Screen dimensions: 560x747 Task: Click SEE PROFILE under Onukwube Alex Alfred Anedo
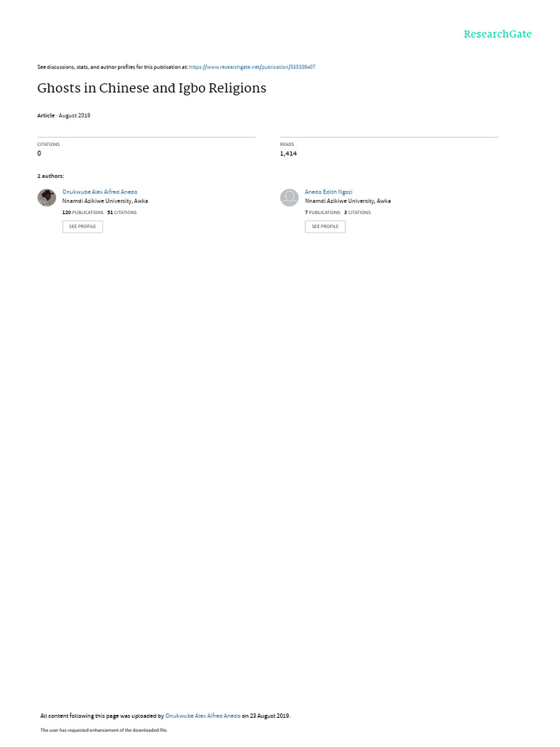(82, 227)
